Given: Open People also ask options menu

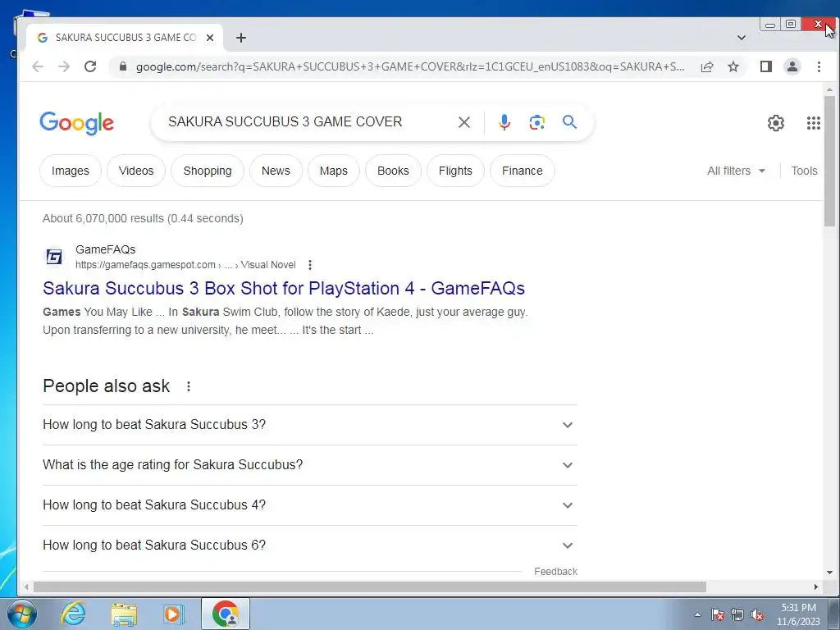Looking at the screenshot, I should [189, 386].
